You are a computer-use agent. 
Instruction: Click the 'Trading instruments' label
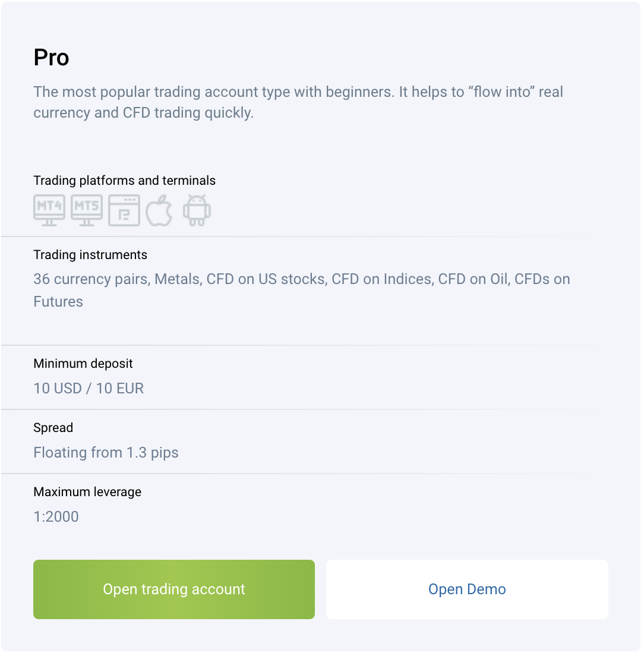click(90, 255)
